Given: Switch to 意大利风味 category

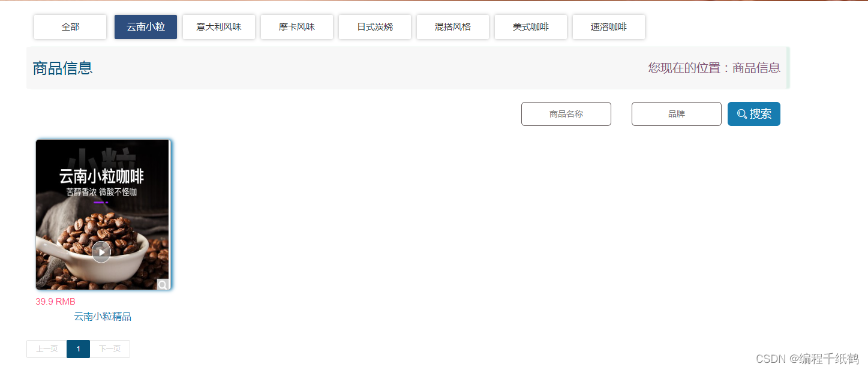Looking at the screenshot, I should 219,27.
